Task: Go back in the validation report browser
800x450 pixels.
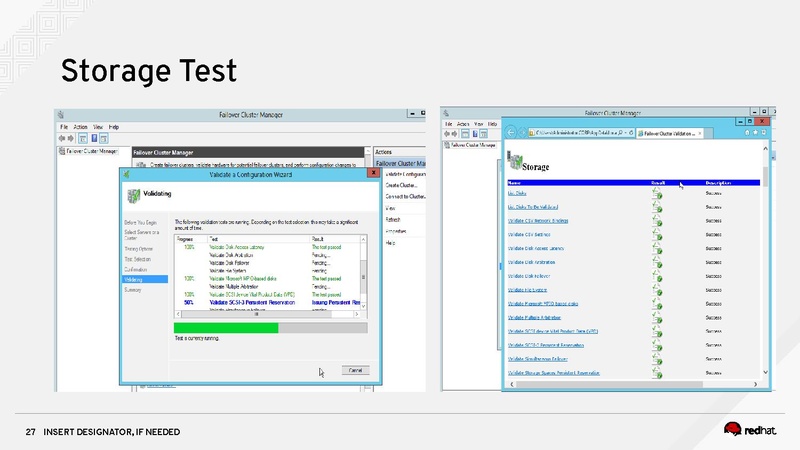Action: coord(511,133)
